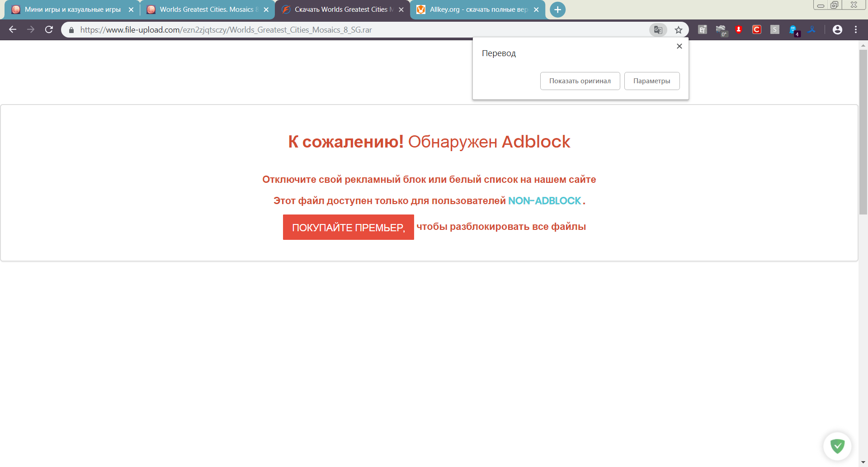Image resolution: width=868 pixels, height=467 pixels.
Task: Open the ET extension icon
Action: (703, 30)
